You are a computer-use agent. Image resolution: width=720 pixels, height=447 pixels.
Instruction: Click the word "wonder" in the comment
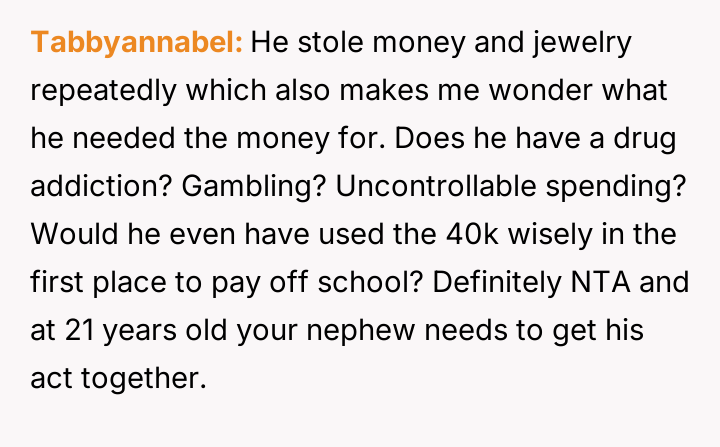pyautogui.click(x=552, y=91)
